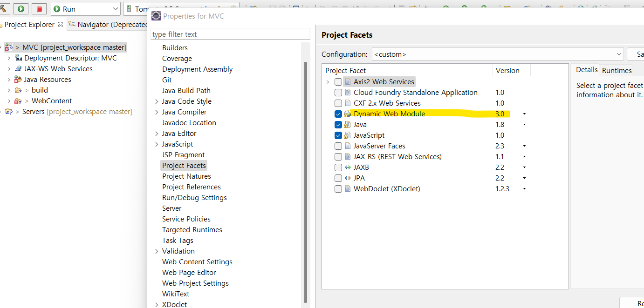Open the Dynamic Web Module version dropdown
This screenshot has height=308, width=644.
[x=524, y=114]
